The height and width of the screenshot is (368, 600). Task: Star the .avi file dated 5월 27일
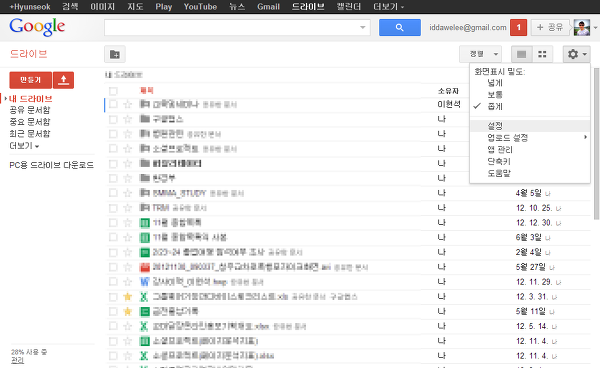tap(127, 267)
